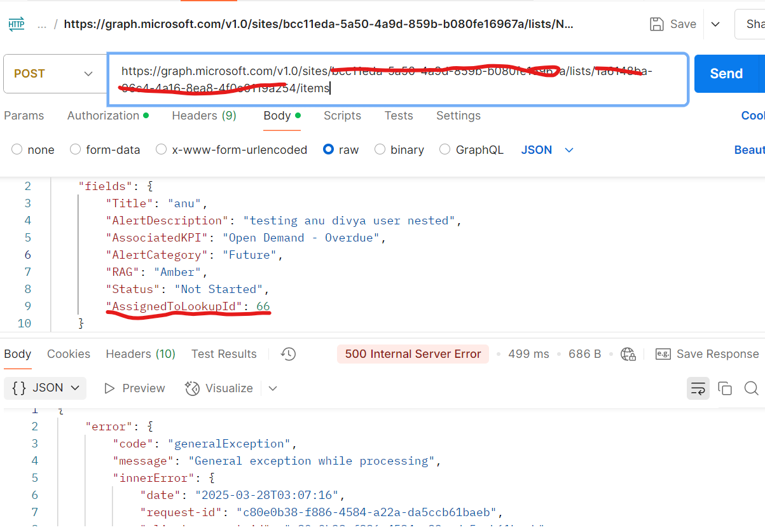Click the Beautify link
Screen dimensions: 765x532
pos(749,150)
